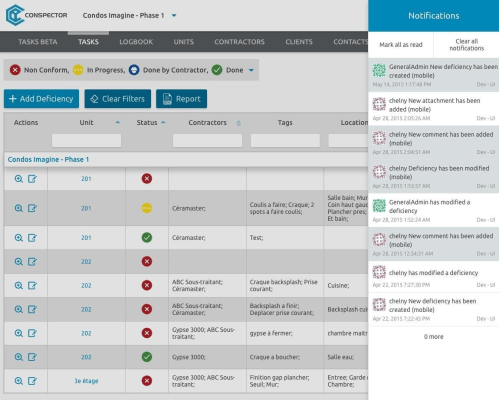Edit the 202 'Craque backsplash' deficiency

click(x=32, y=285)
